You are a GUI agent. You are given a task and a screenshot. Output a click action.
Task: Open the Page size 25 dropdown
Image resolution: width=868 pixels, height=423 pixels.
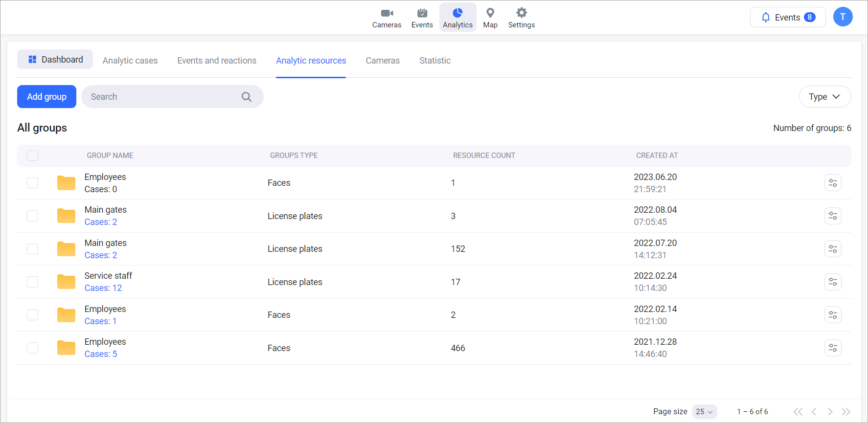(704, 412)
